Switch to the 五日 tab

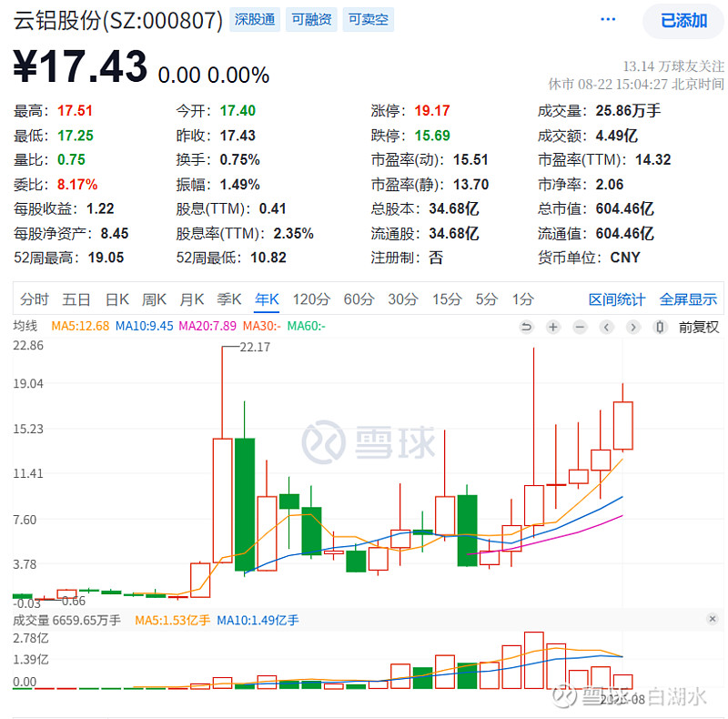click(76, 299)
